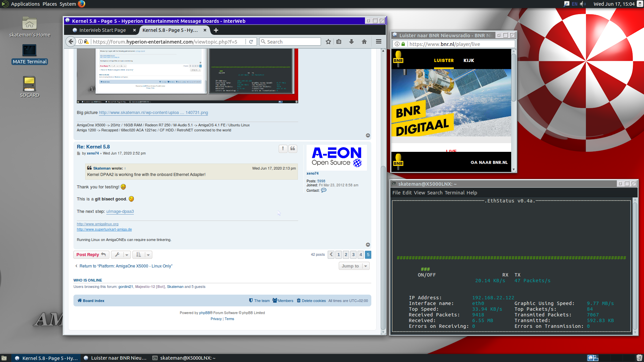This screenshot has width=644, height=362.
Task: Open the terminal File menu
Action: 396,193
